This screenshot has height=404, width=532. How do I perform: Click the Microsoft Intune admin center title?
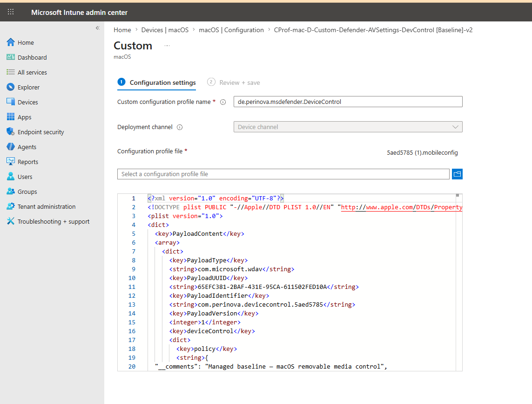pyautogui.click(x=80, y=12)
